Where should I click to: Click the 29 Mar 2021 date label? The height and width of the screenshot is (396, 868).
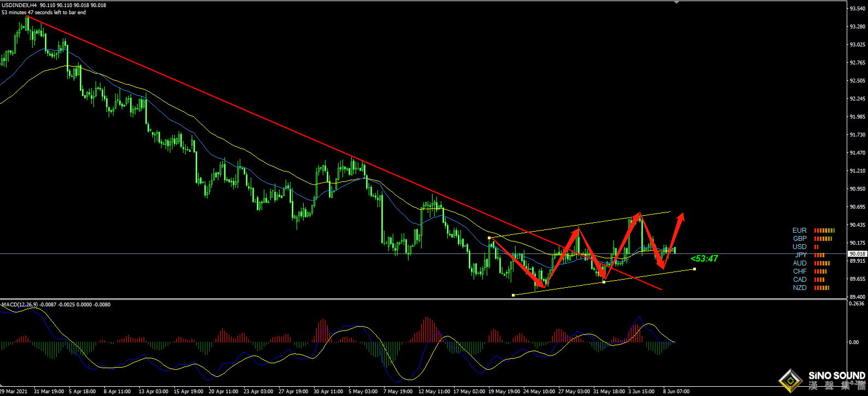[14, 392]
